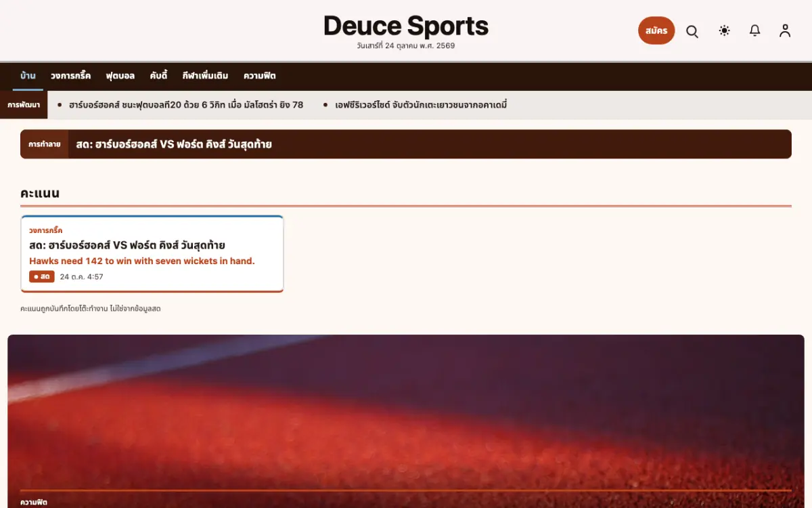The height and width of the screenshot is (508, 812).
Task: Open the ฟุตบอล nav item
Action: [x=120, y=76]
